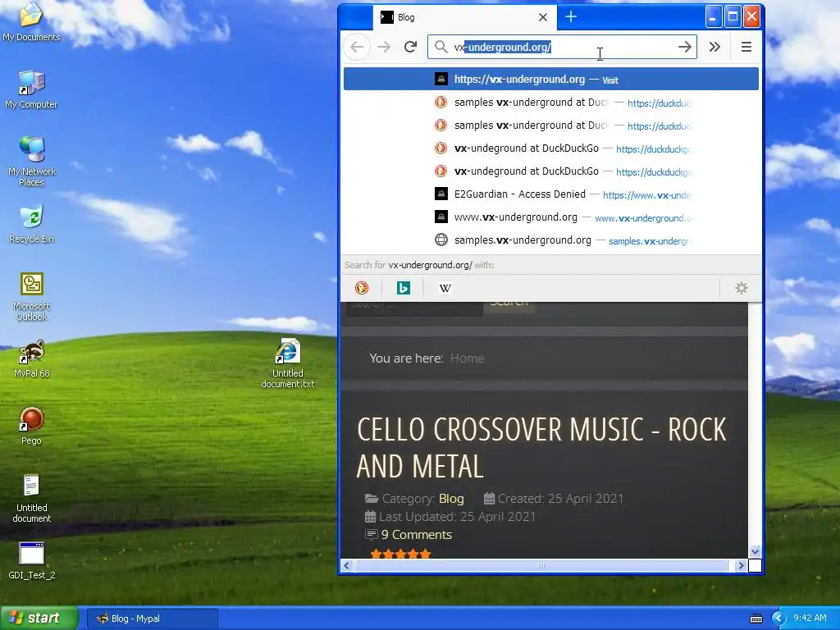Viewport: 840px width, 630px height.
Task: Close the Blog tab
Action: (543, 17)
